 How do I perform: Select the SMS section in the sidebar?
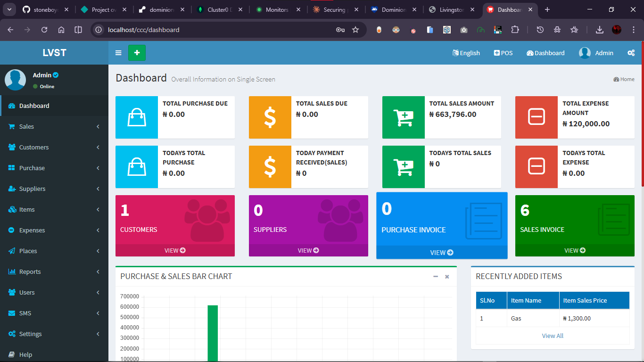(x=26, y=313)
